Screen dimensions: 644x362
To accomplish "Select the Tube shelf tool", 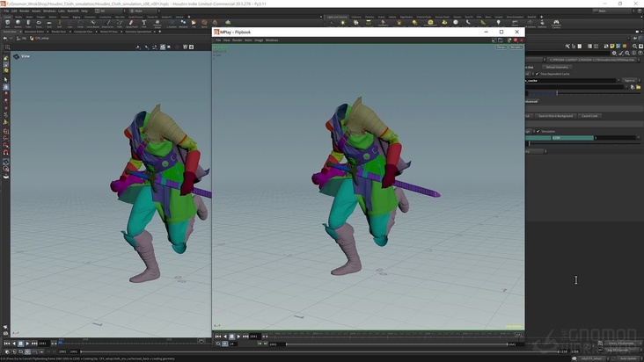I will click(28, 24).
